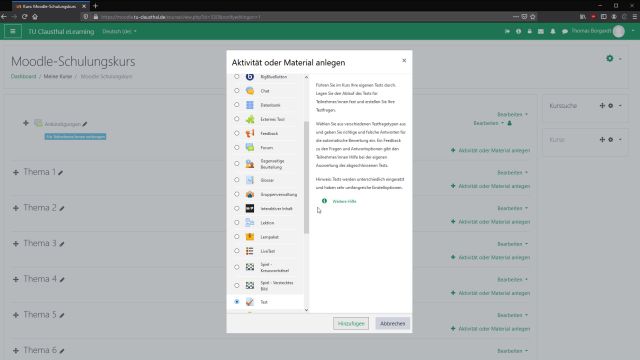Choose the Datenbank radio option

237,105
